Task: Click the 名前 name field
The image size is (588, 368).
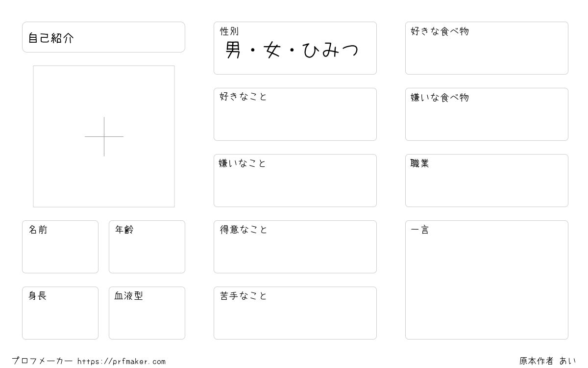Action: point(60,247)
